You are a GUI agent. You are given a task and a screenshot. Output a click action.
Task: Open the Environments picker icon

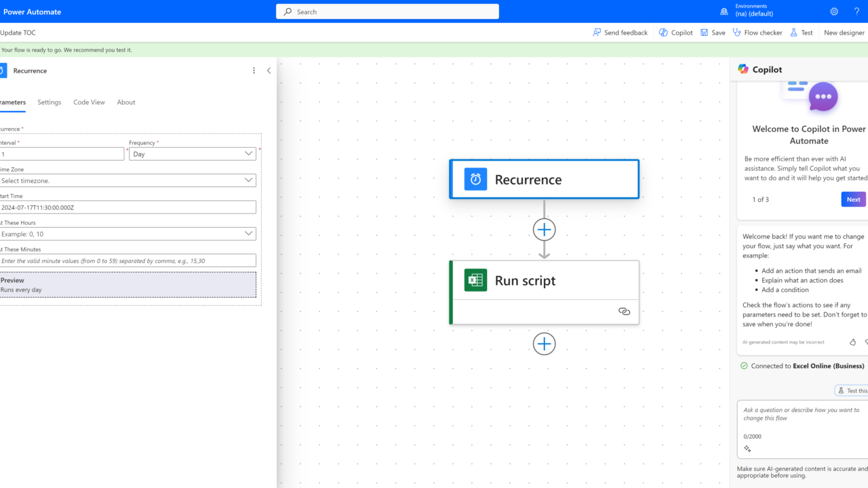(x=724, y=12)
